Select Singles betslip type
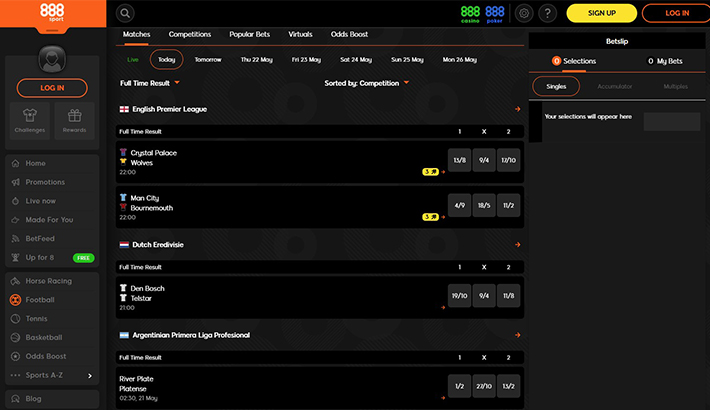Viewport: 710px width, 410px height. (556, 87)
